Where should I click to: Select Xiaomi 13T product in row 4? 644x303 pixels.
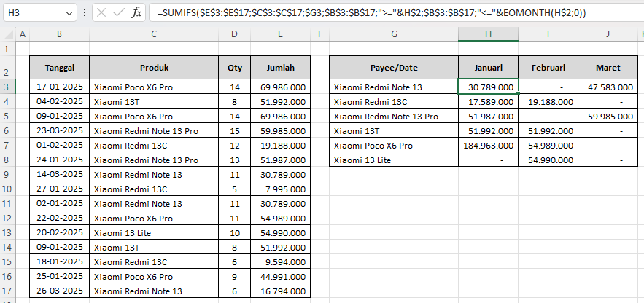(154, 102)
